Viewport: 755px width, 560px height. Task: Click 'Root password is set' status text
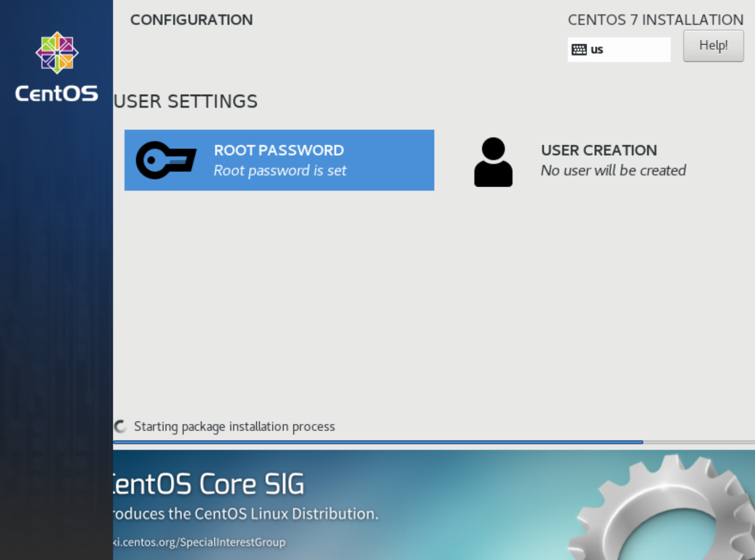point(280,171)
